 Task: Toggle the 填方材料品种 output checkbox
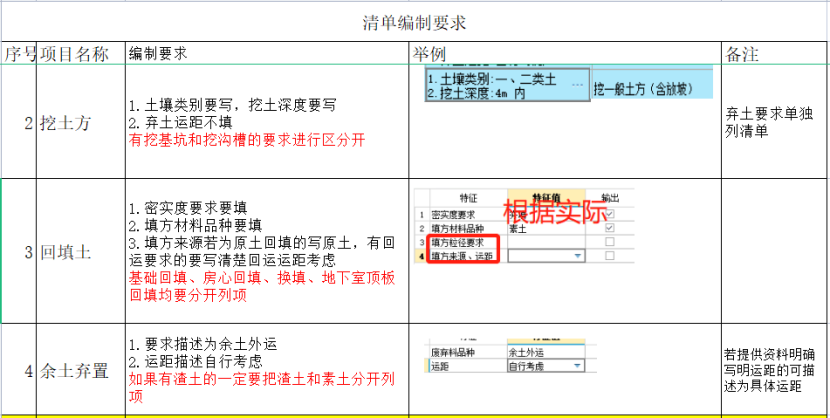tap(610, 228)
